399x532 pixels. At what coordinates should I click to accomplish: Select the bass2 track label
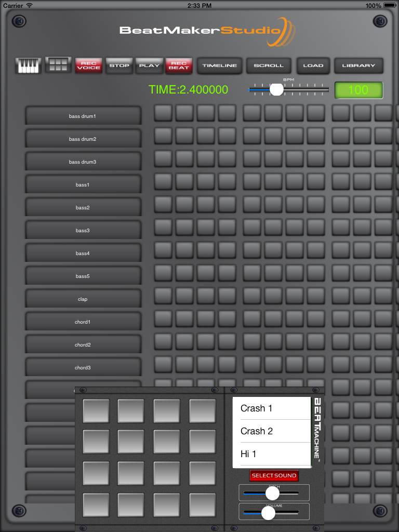click(x=83, y=207)
